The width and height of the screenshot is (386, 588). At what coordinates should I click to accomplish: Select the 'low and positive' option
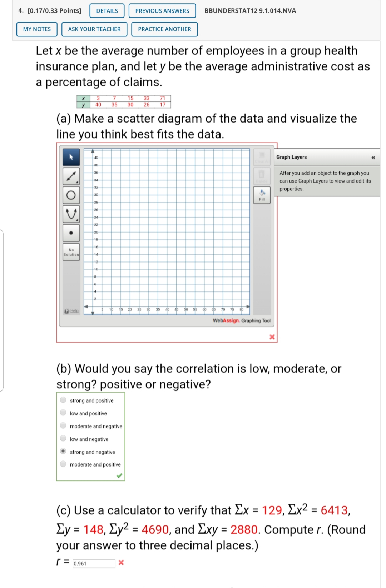63,413
